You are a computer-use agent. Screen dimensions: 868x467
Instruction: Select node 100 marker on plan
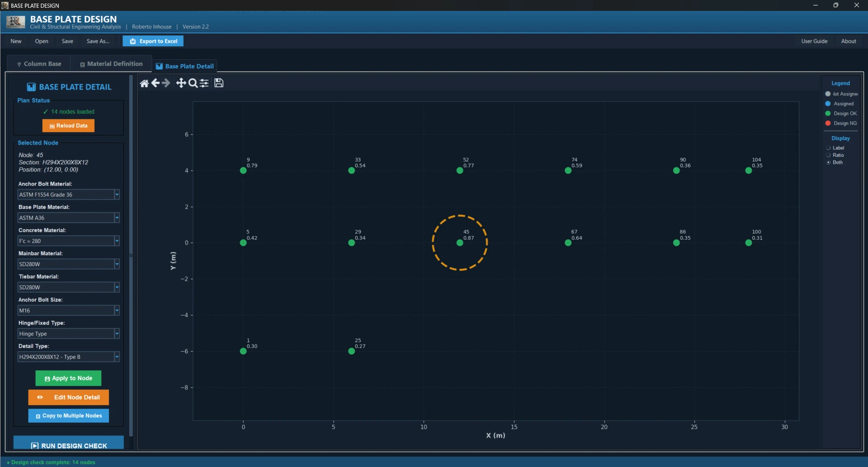(x=749, y=243)
